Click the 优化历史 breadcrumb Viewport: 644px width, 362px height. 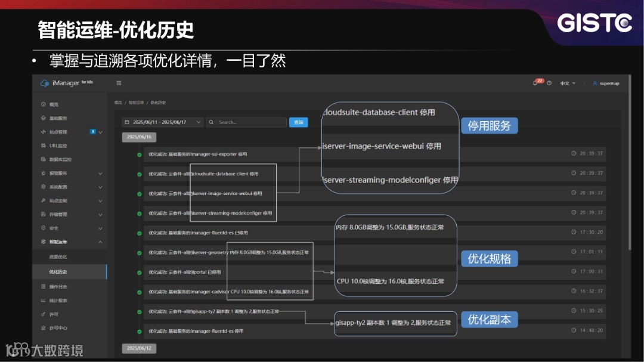(x=158, y=103)
